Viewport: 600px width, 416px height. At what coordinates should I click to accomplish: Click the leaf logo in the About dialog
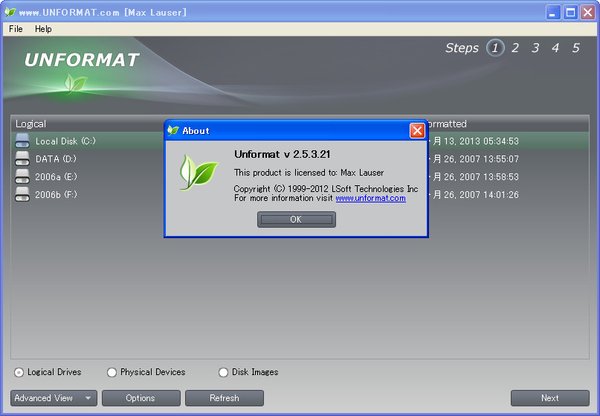click(198, 173)
